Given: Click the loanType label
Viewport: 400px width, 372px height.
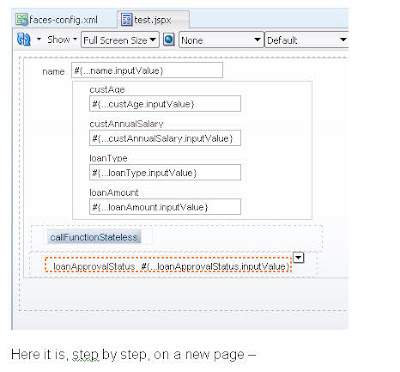Looking at the screenshot, I should 108,158.
